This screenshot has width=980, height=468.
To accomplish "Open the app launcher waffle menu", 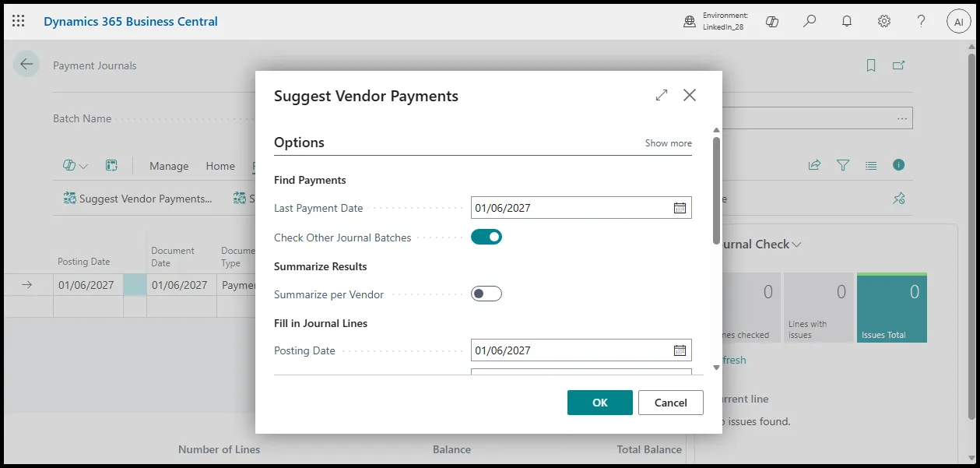I will click(19, 22).
